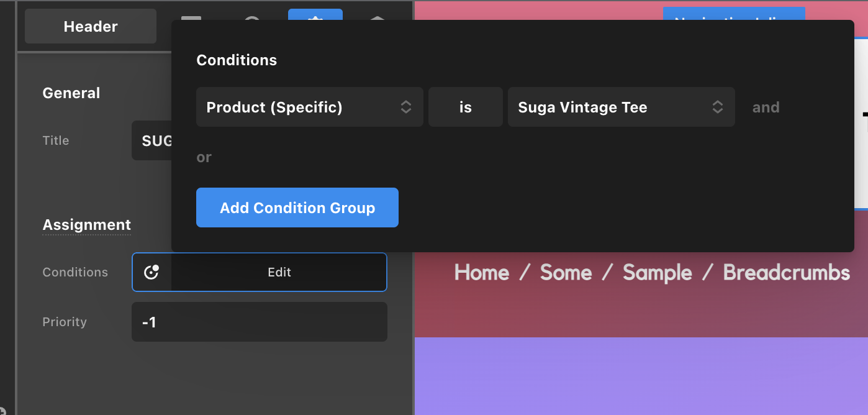Screen dimensions: 868x415
Task: Click the Sample breadcrumb link
Action: [x=657, y=272]
